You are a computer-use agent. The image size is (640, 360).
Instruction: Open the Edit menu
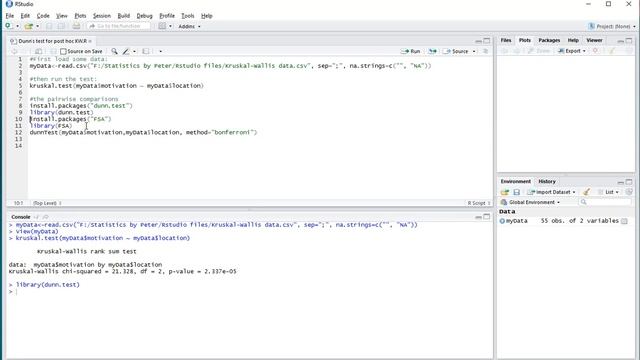(x=25, y=16)
